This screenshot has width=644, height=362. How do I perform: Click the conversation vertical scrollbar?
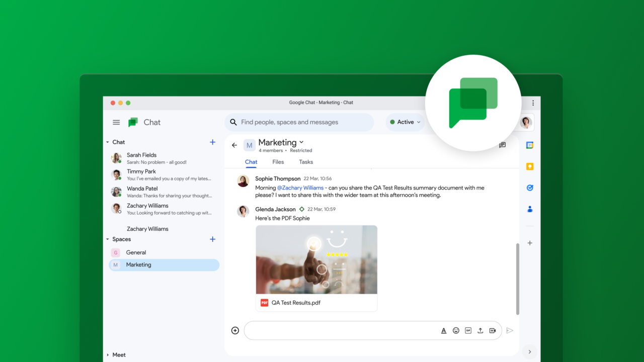[x=517, y=279]
